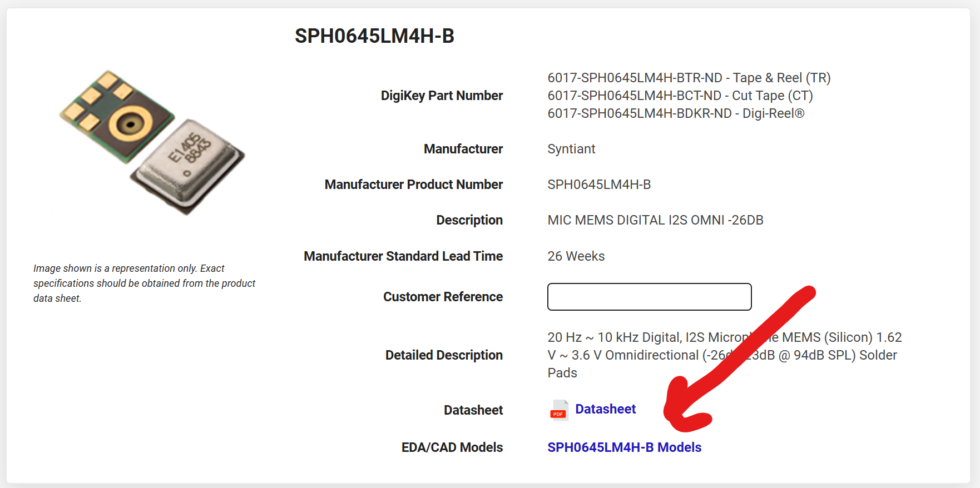Click the Datasheet row label
Viewport: 980px width, 488px height.
[x=473, y=410]
